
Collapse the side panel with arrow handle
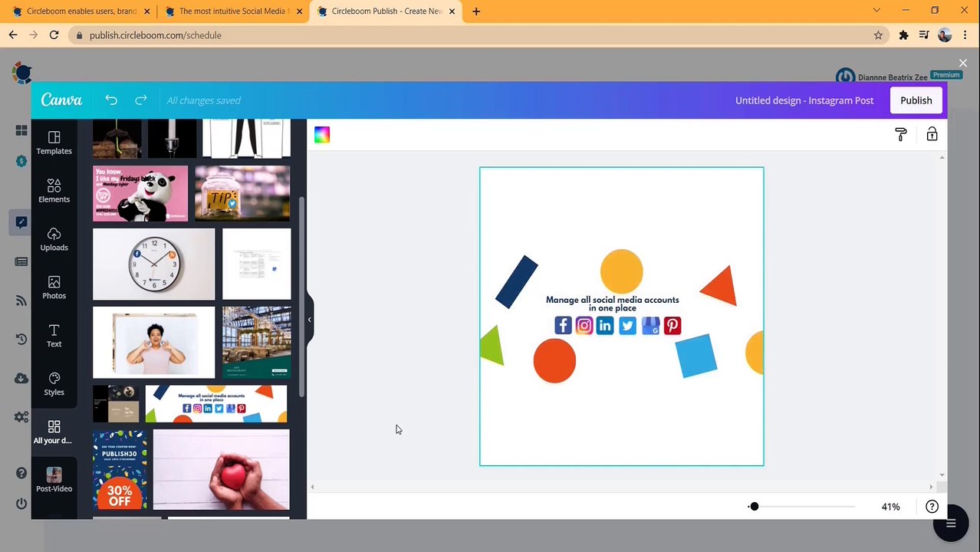pyautogui.click(x=309, y=320)
